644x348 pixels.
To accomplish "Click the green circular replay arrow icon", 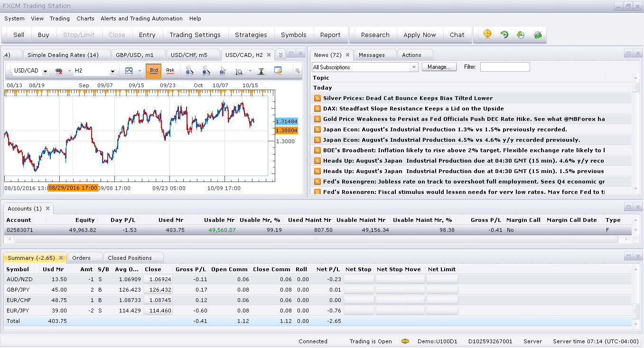I will pos(504,35).
